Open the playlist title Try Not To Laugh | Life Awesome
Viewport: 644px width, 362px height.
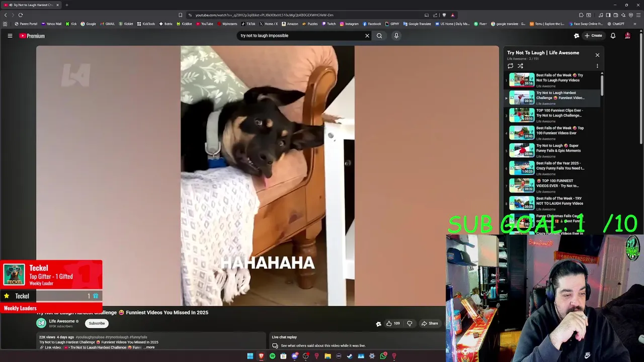pos(543,53)
